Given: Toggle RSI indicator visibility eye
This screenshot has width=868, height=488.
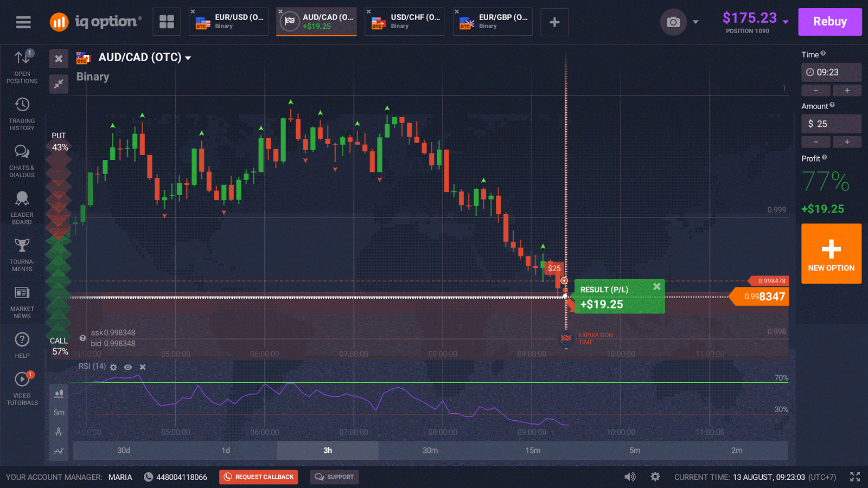Looking at the screenshot, I should click(x=128, y=367).
